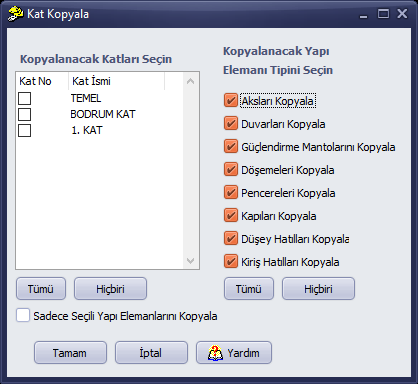Select the TEMEL row text
This screenshot has width=418, height=384.
point(86,98)
